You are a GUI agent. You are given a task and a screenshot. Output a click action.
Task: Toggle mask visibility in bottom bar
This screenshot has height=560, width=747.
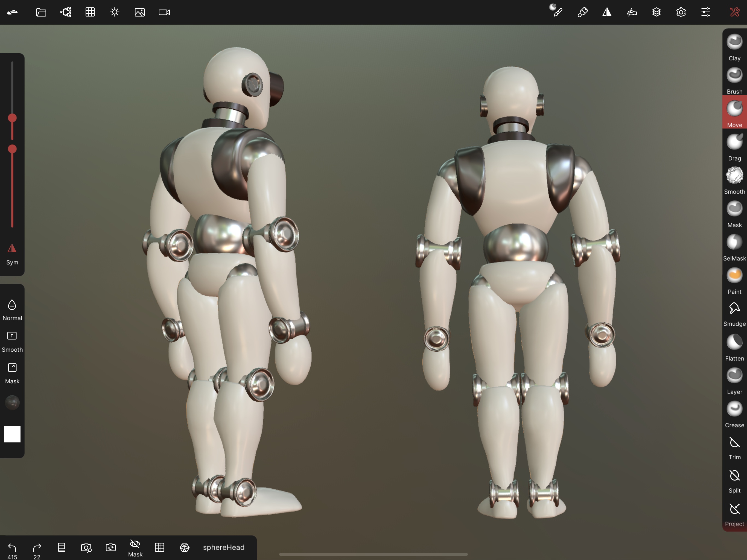(135, 547)
